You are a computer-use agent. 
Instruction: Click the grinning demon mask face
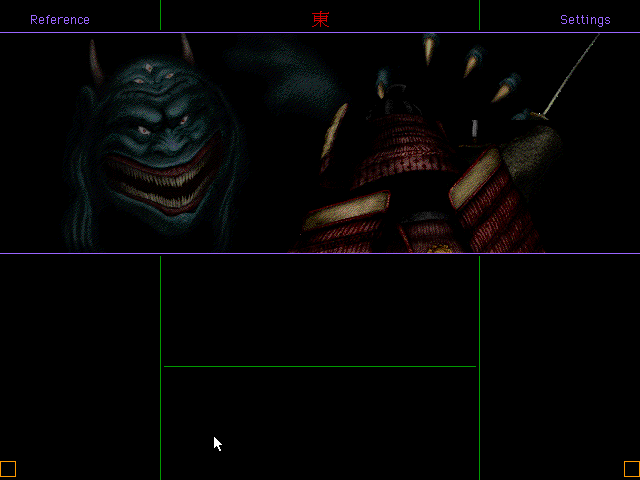155,143
